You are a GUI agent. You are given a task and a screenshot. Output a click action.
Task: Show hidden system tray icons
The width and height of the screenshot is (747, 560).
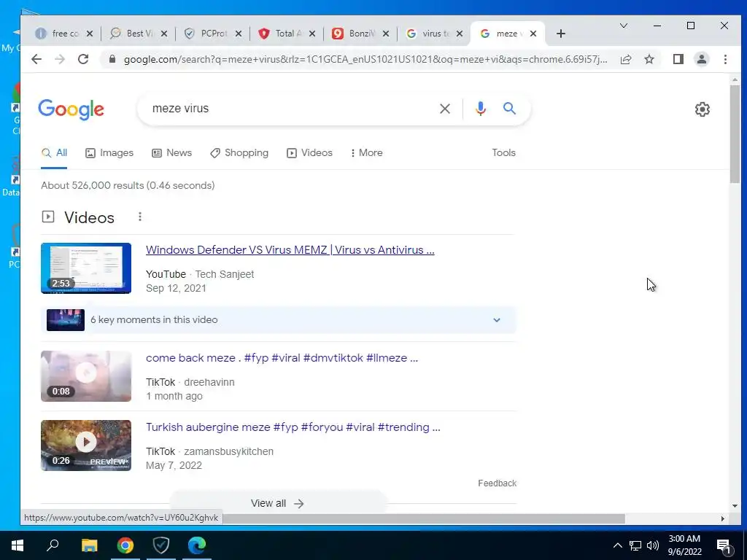(x=617, y=545)
